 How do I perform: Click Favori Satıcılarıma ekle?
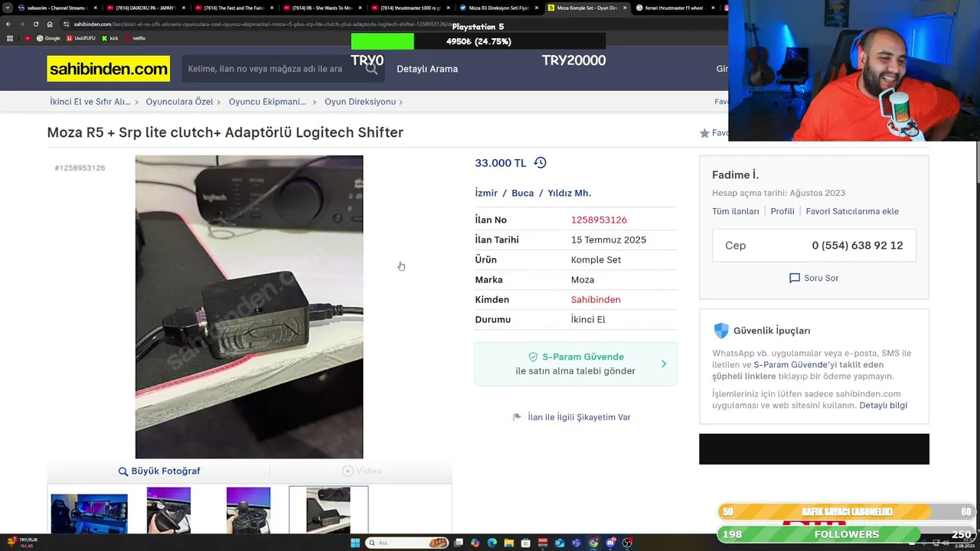point(852,211)
